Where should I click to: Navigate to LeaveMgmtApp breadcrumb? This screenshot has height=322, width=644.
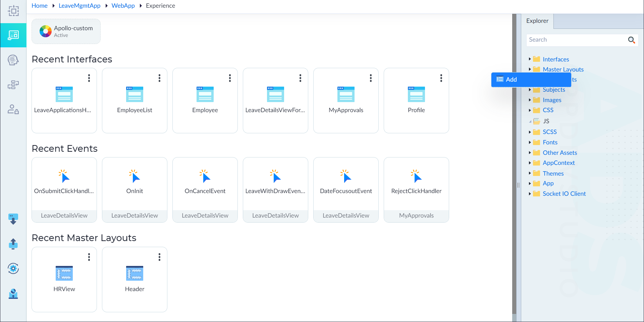tap(79, 6)
